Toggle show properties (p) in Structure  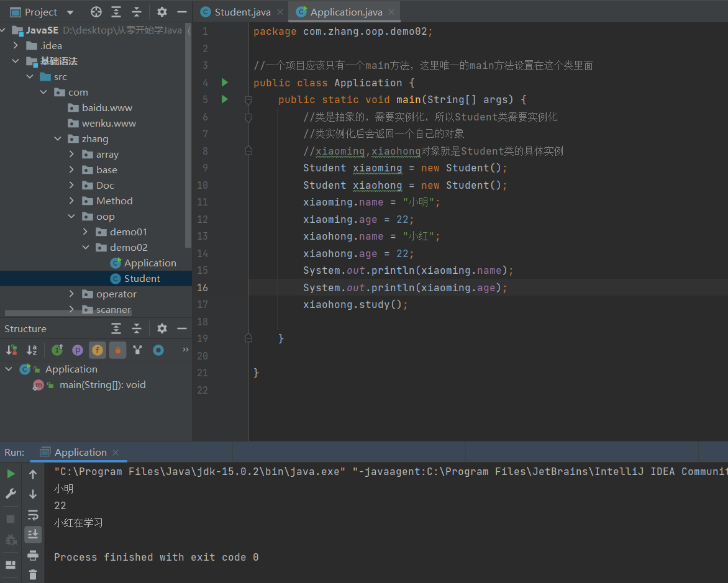(78, 350)
